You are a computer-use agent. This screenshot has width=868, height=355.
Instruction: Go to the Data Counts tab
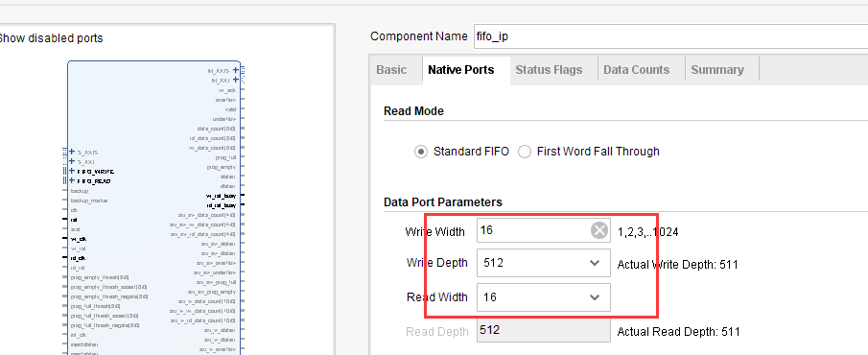click(636, 70)
